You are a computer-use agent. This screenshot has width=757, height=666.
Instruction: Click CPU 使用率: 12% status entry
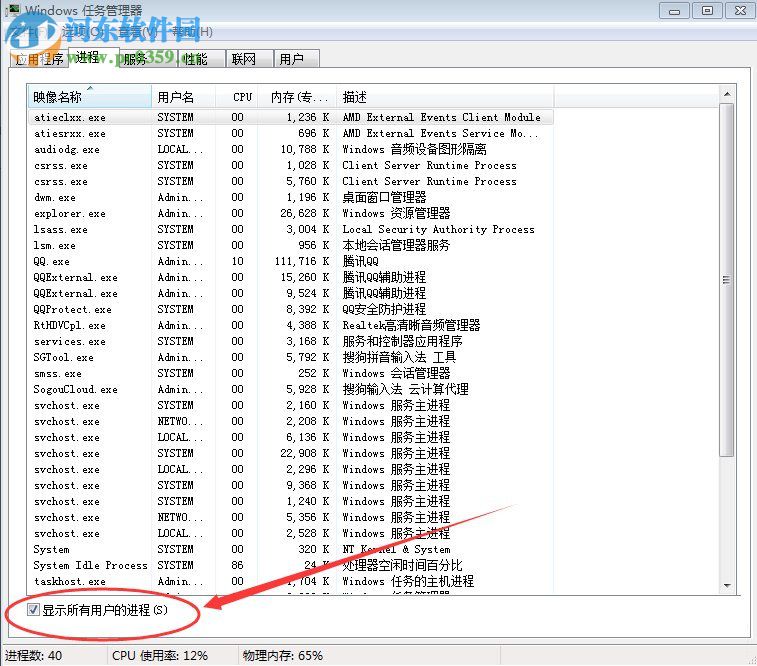(160, 655)
